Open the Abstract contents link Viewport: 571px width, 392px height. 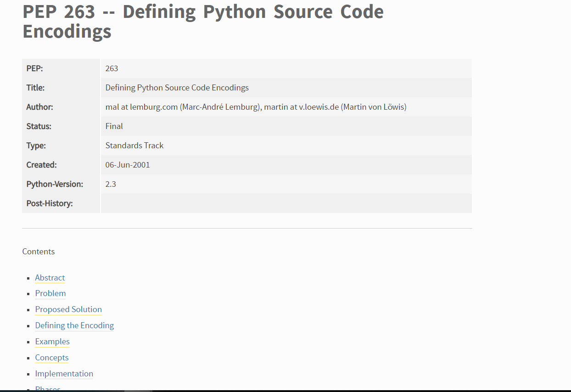point(50,278)
